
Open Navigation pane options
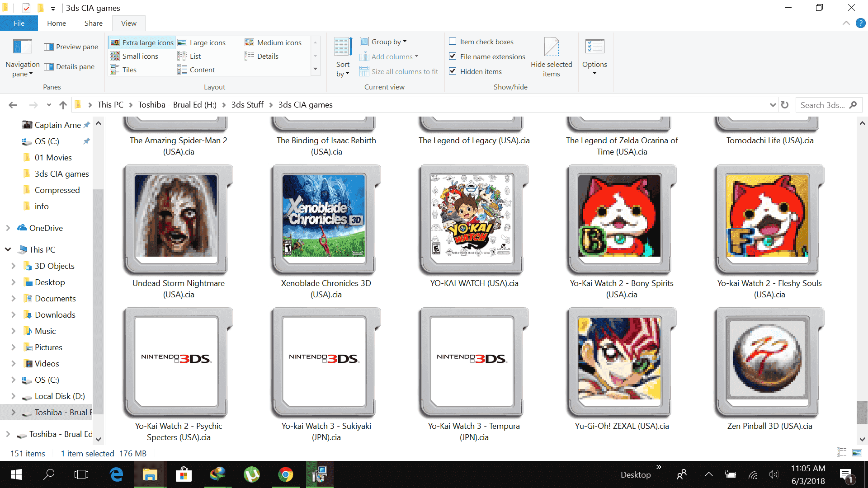click(22, 58)
